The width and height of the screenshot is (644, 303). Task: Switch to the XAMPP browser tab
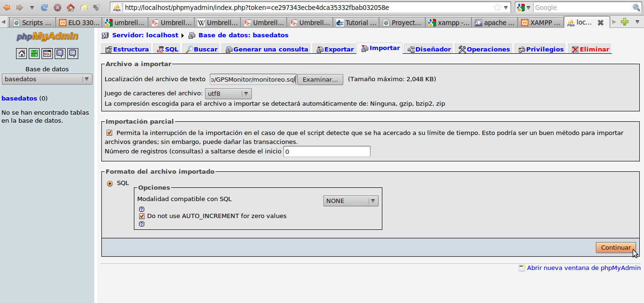pos(541,22)
